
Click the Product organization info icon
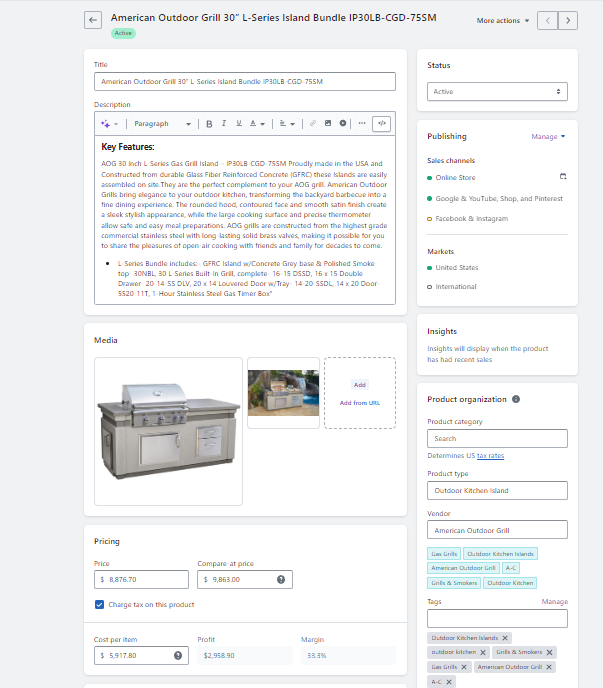(516, 399)
